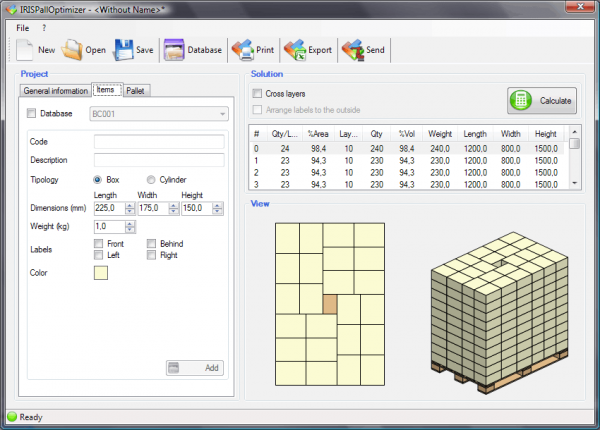Expand the BC001 database dropdown
Viewport: 600px width, 430px height.
pyautogui.click(x=221, y=114)
